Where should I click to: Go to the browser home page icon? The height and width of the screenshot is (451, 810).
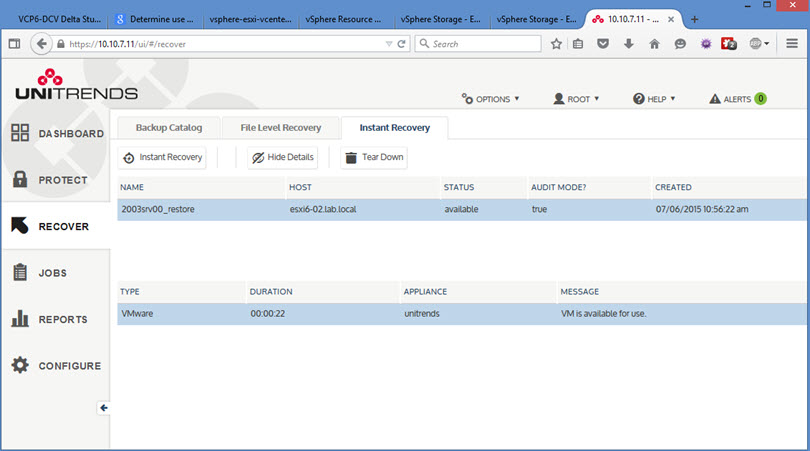655,44
